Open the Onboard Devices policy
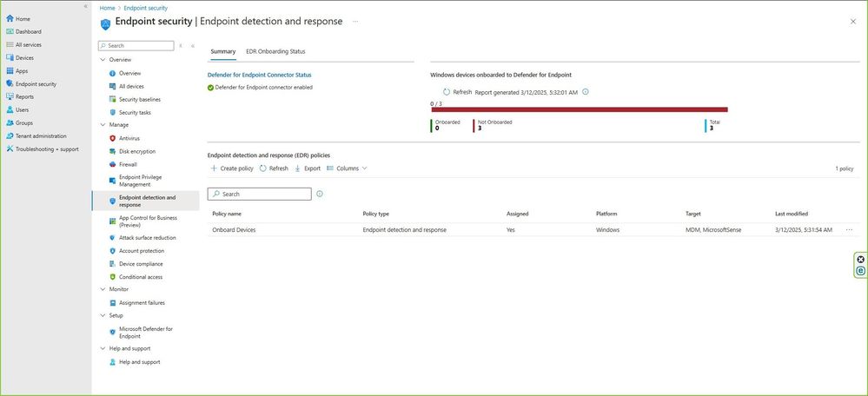The height and width of the screenshot is (396, 868). tap(235, 229)
